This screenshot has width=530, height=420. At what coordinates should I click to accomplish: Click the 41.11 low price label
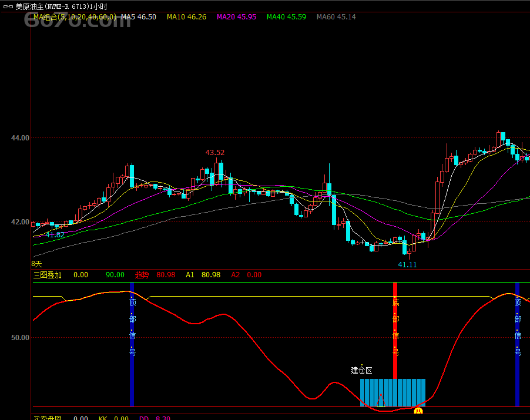click(407, 265)
